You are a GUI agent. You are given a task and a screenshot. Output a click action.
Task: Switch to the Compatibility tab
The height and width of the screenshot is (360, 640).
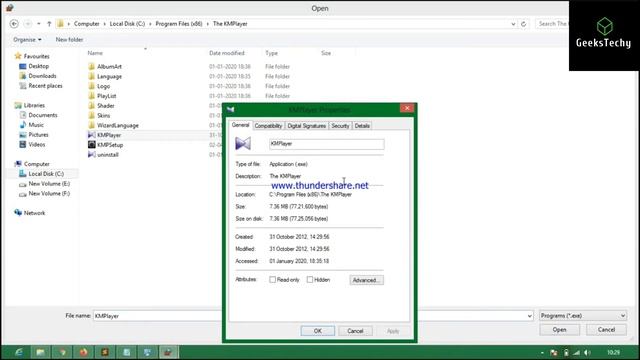268,126
